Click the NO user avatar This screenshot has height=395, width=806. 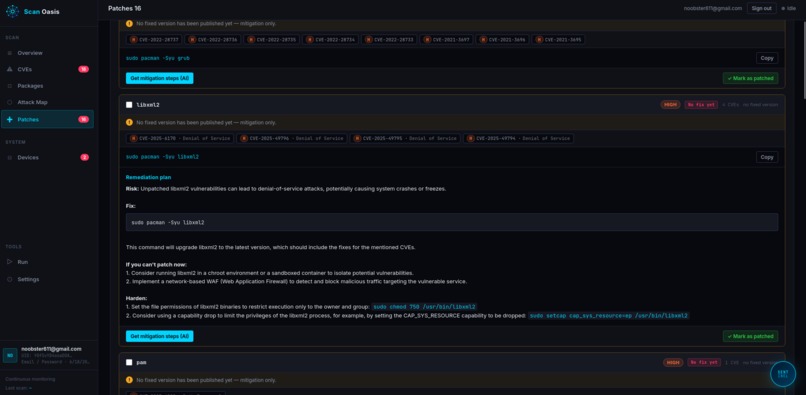[x=10, y=355]
